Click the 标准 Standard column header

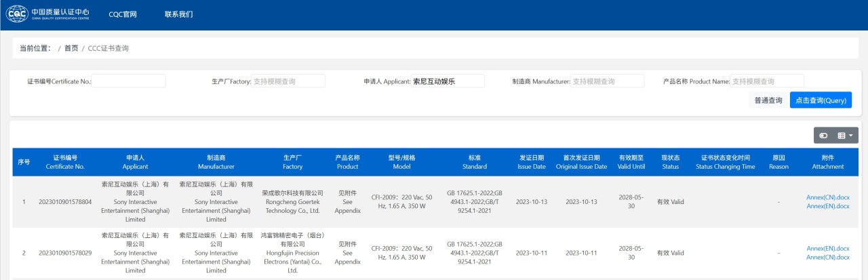click(475, 162)
